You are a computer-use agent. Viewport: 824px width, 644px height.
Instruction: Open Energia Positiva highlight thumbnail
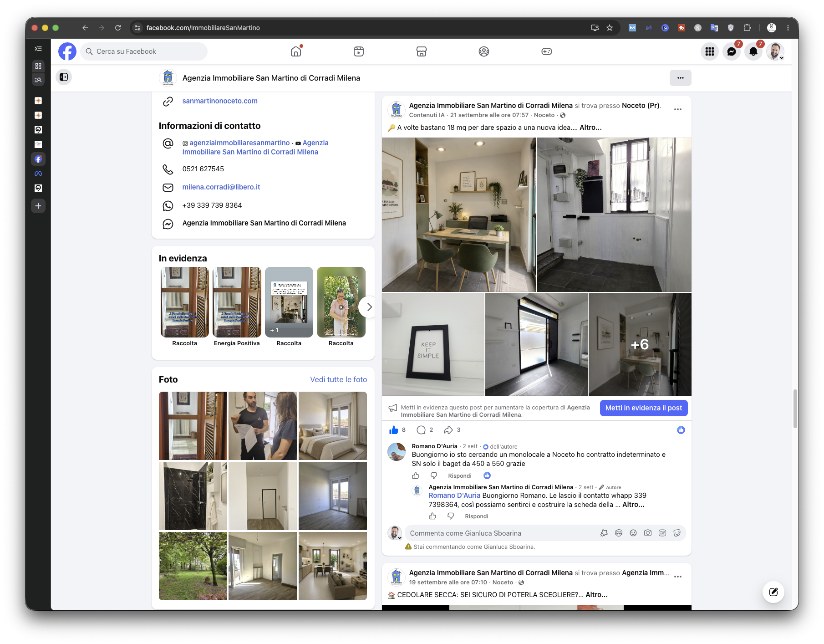coord(237,302)
